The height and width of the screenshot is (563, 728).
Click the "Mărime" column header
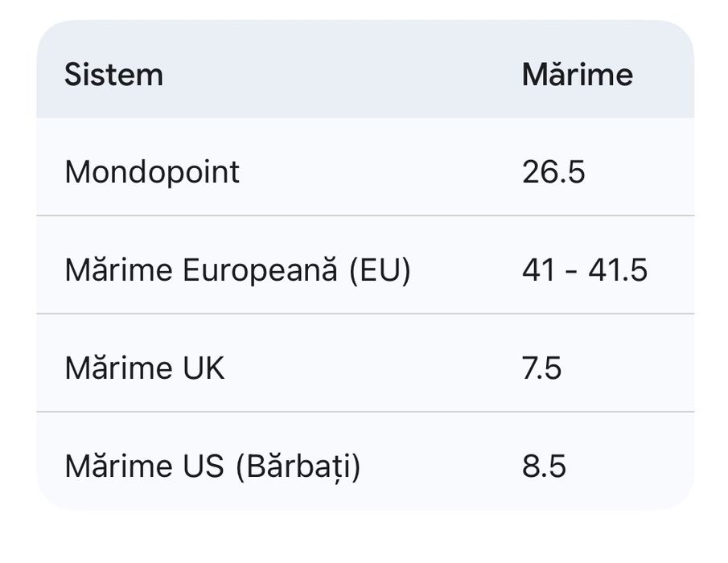[577, 75]
